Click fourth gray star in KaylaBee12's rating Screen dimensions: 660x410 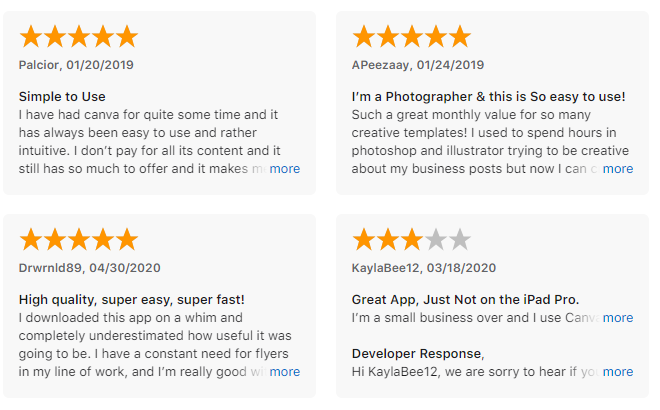point(436,240)
